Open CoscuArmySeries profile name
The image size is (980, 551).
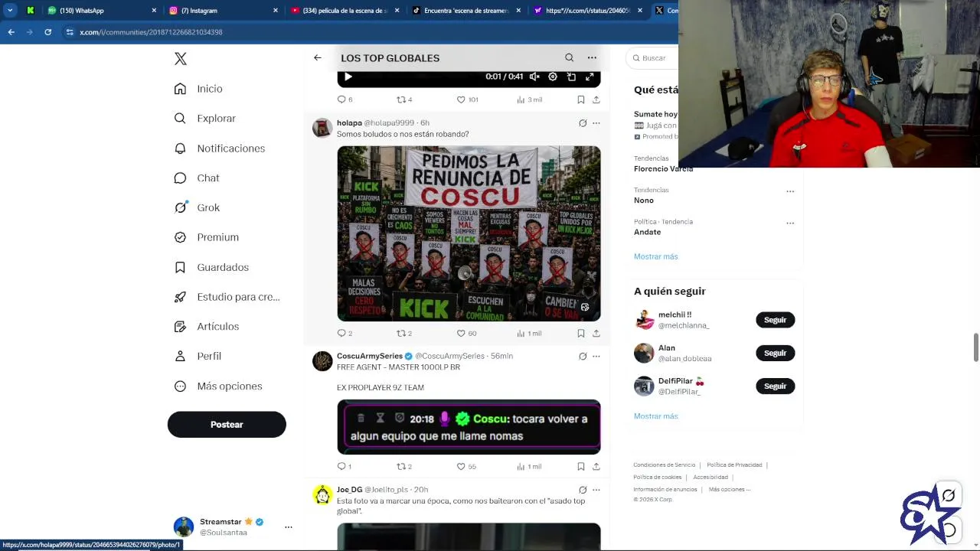pos(370,356)
